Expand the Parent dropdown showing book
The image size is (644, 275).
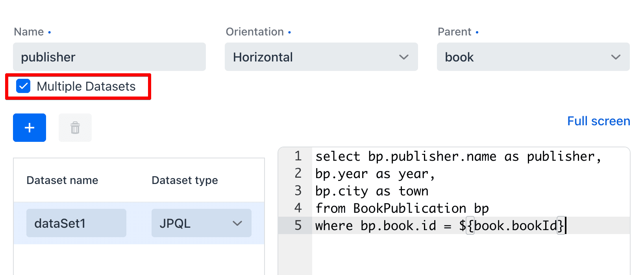(x=533, y=57)
